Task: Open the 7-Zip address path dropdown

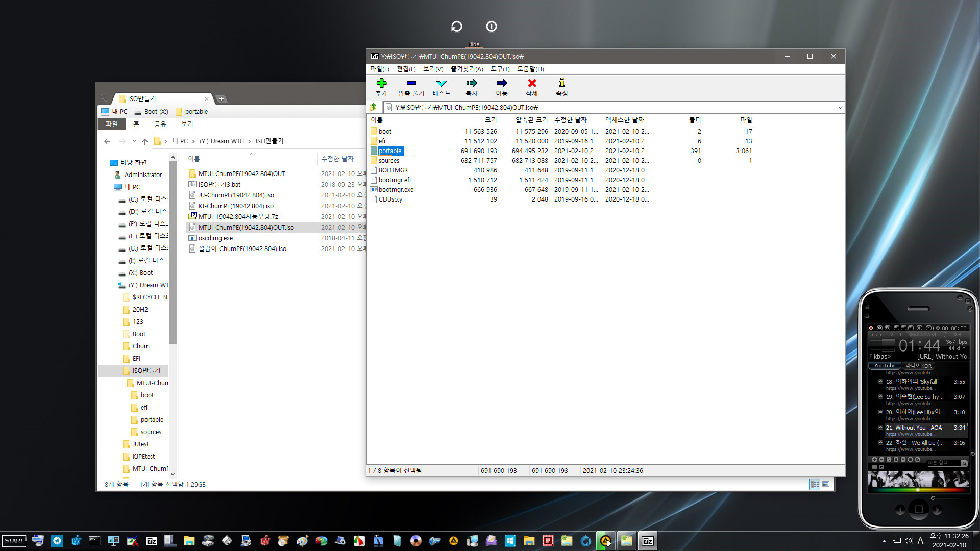Action: pos(840,107)
